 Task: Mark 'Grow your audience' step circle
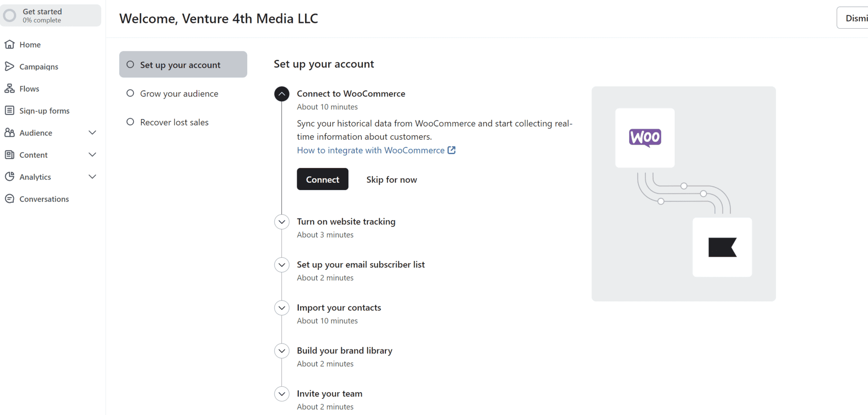click(x=130, y=93)
